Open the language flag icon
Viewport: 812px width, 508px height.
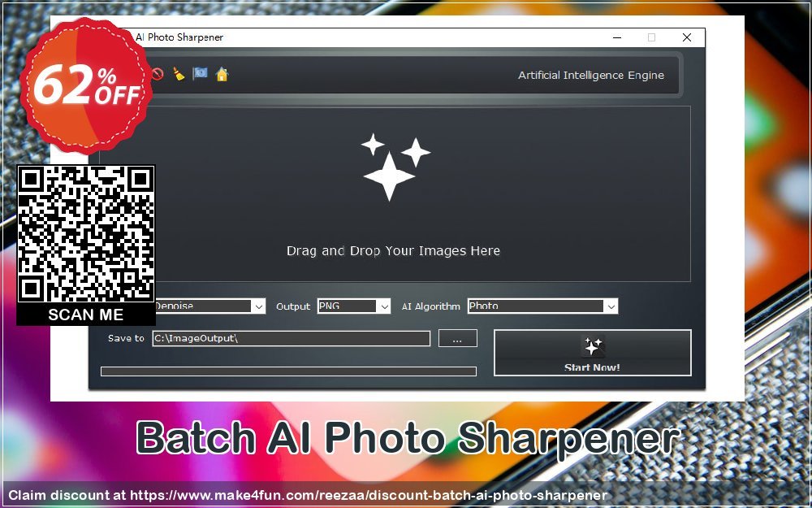point(200,74)
